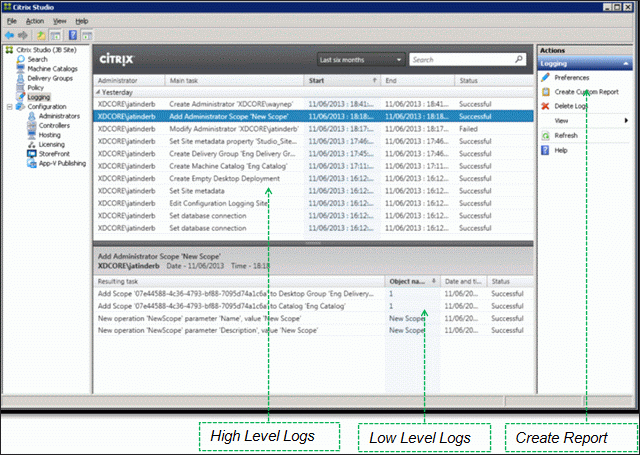Click the blue Help question-mark toolbar icon
This screenshot has width=640, height=455.
coord(73,35)
